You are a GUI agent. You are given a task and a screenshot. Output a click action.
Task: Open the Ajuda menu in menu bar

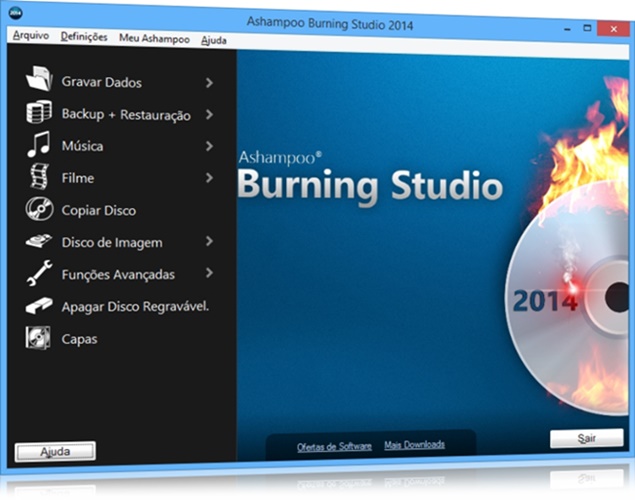coord(213,40)
